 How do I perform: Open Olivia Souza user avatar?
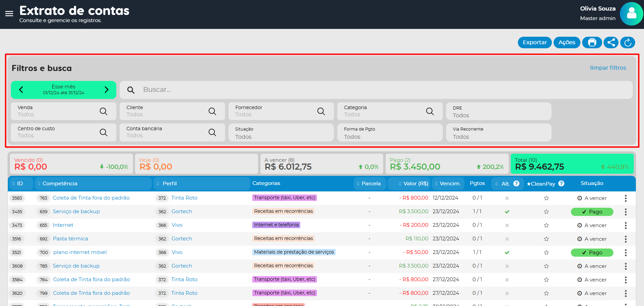point(631,14)
